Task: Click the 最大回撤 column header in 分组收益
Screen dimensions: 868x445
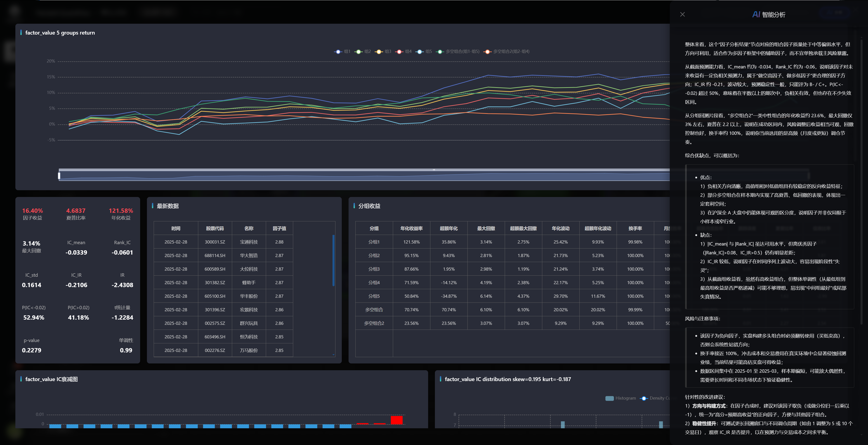Action: [486, 228]
